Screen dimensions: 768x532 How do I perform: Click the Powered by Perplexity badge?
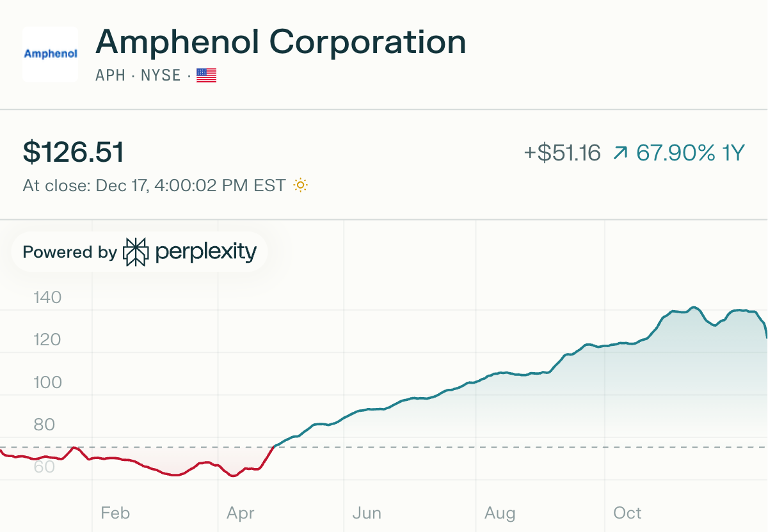[139, 252]
